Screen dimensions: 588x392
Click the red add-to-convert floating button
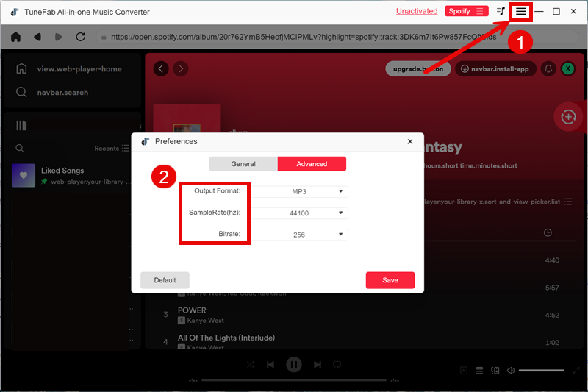(567, 117)
